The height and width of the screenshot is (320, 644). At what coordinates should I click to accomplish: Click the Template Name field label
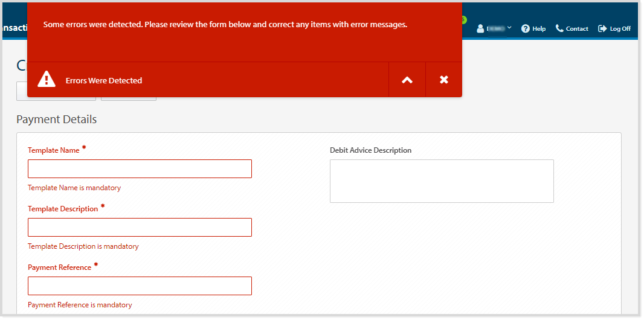coord(54,150)
